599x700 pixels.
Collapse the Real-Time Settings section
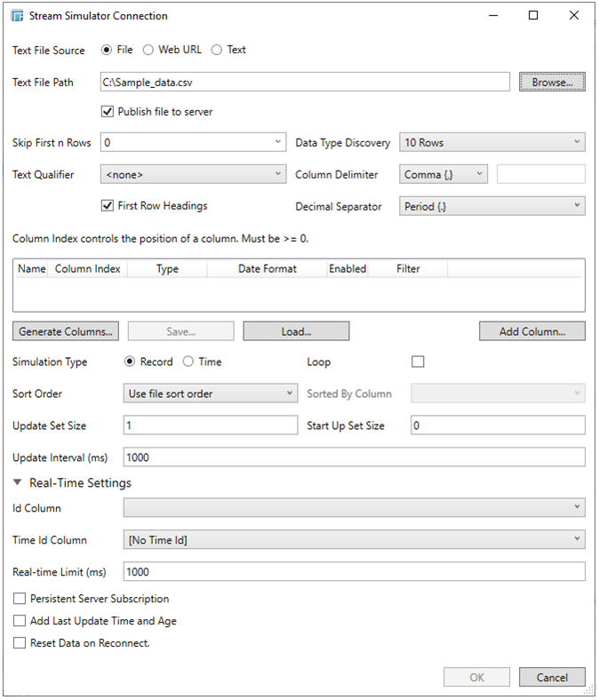point(19,483)
